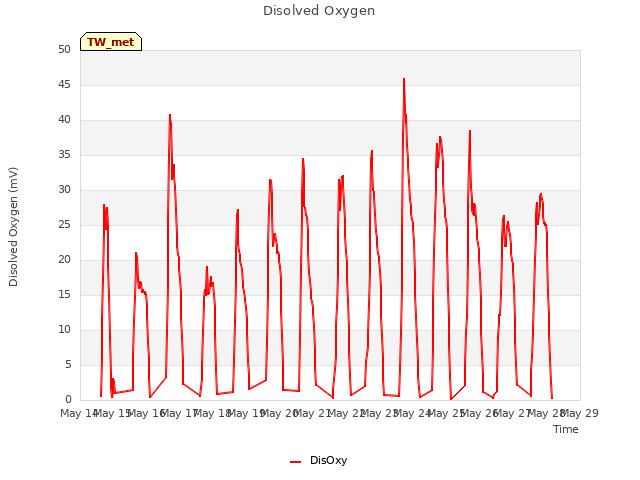Click the 'Time' x-axis title
This screenshot has width=640, height=480.
click(x=566, y=429)
